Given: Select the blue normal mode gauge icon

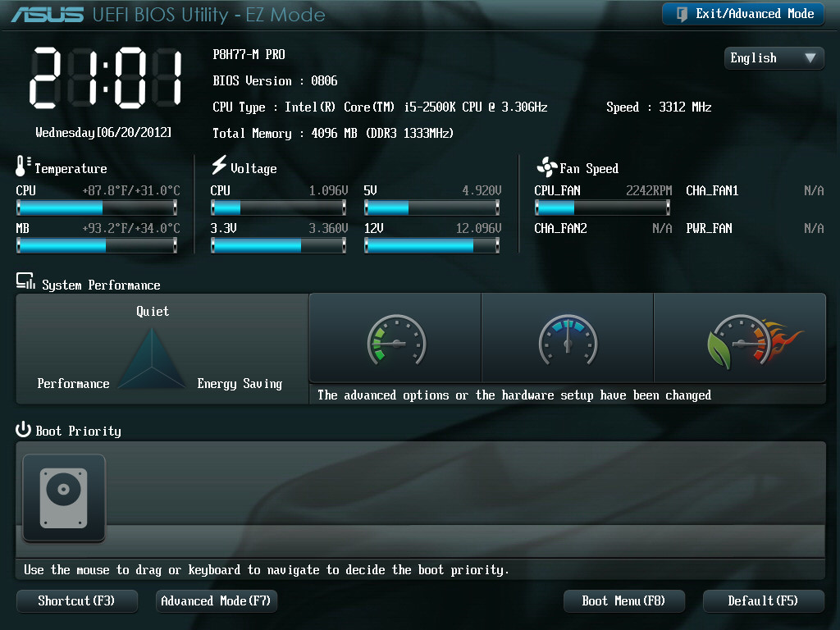Looking at the screenshot, I should click(x=567, y=339).
